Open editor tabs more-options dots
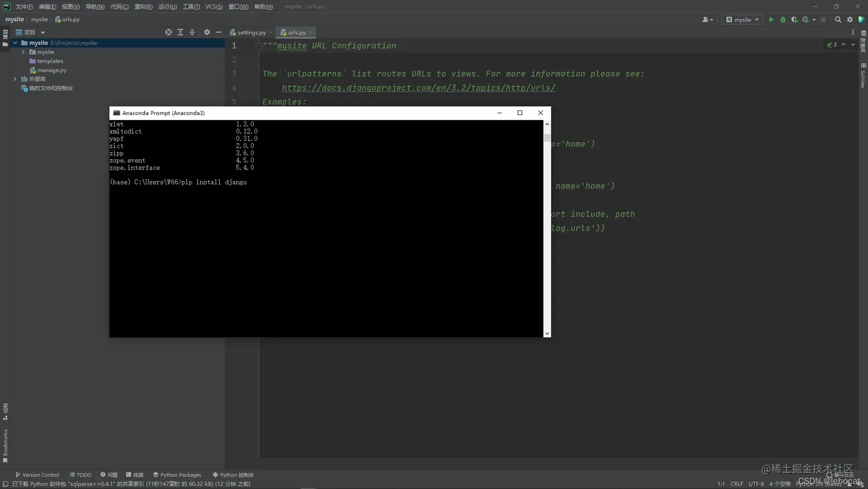 853,32
